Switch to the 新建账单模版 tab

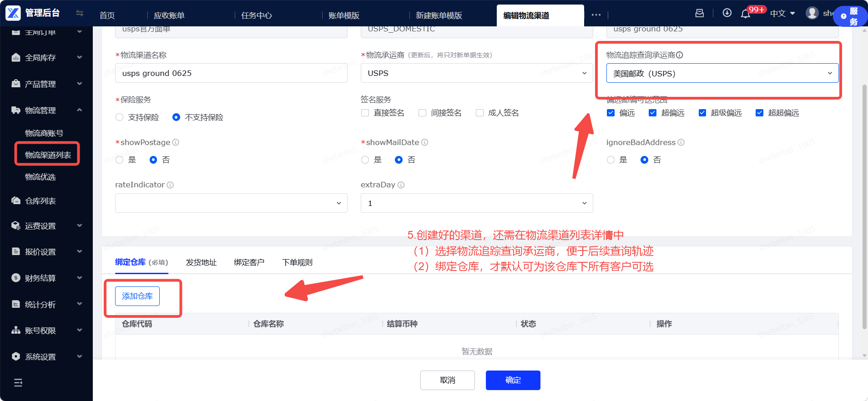pyautogui.click(x=439, y=15)
